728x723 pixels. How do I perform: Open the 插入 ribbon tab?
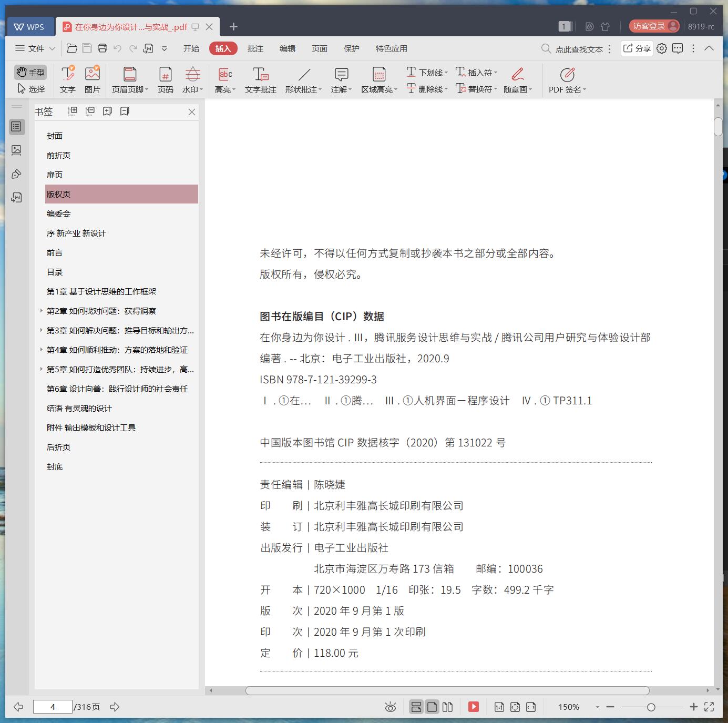coord(223,48)
